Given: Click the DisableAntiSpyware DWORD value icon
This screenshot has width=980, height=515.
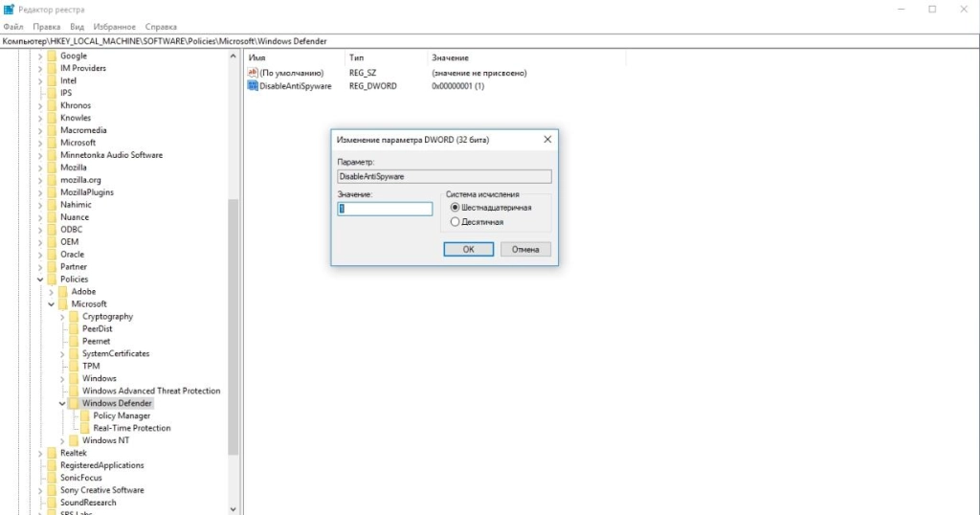Looking at the screenshot, I should click(x=253, y=85).
